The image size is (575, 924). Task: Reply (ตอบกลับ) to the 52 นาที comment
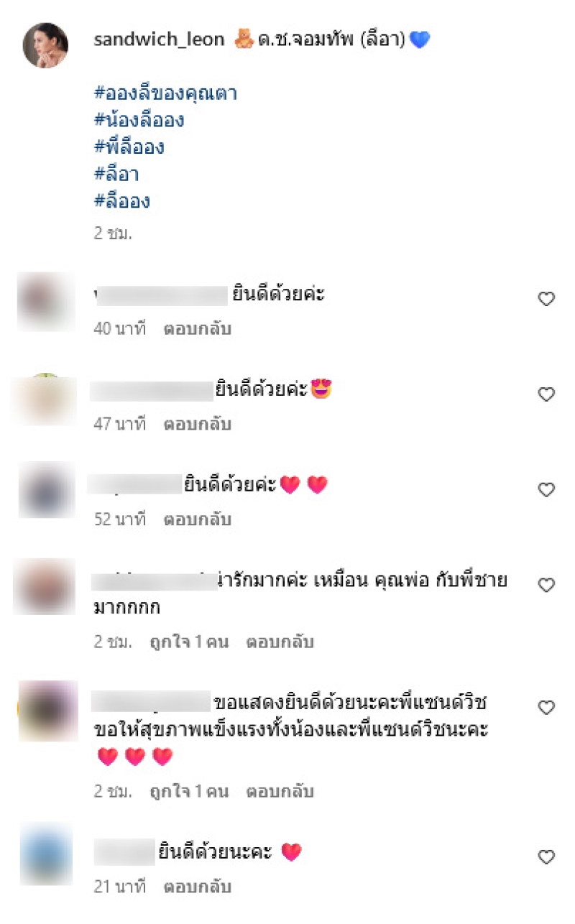[x=198, y=519]
